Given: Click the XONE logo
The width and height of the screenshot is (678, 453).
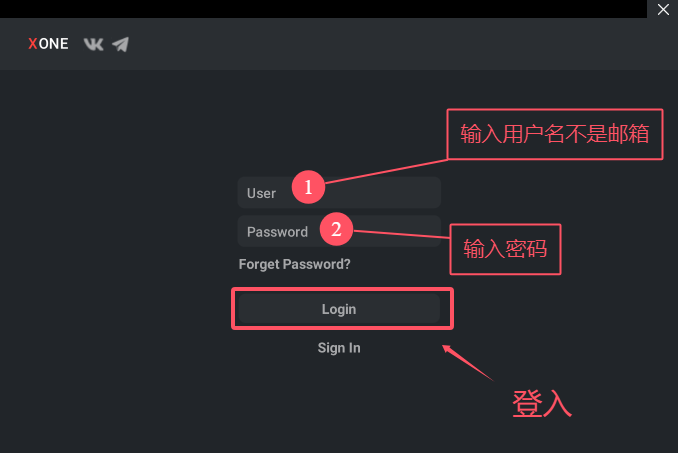Looking at the screenshot, I should click(49, 44).
